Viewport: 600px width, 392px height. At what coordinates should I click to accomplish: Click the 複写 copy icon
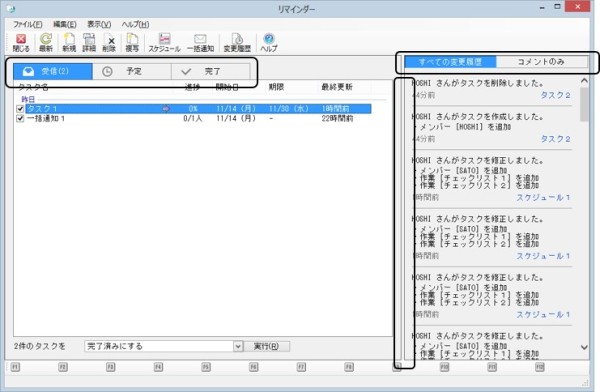click(132, 42)
